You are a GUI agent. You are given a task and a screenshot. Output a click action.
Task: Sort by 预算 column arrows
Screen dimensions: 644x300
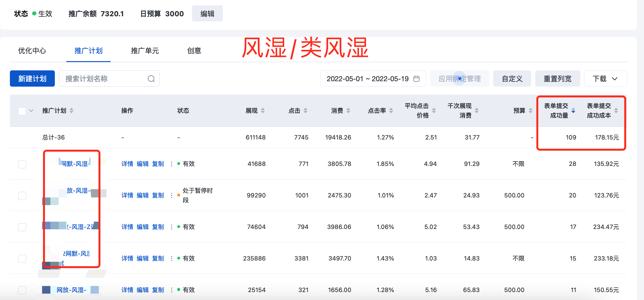531,111
